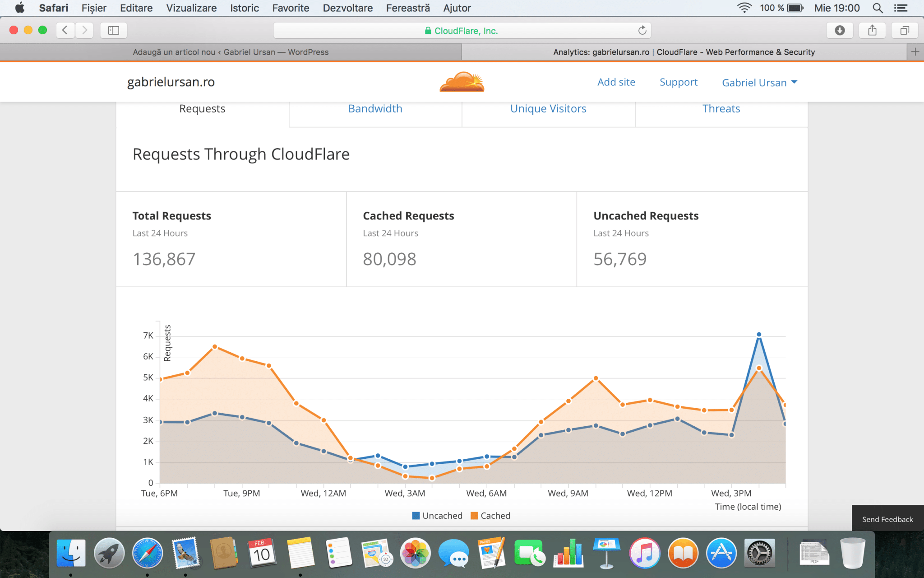Open the PDF document stack in Dock
This screenshot has height=578, width=924.
[x=814, y=553]
